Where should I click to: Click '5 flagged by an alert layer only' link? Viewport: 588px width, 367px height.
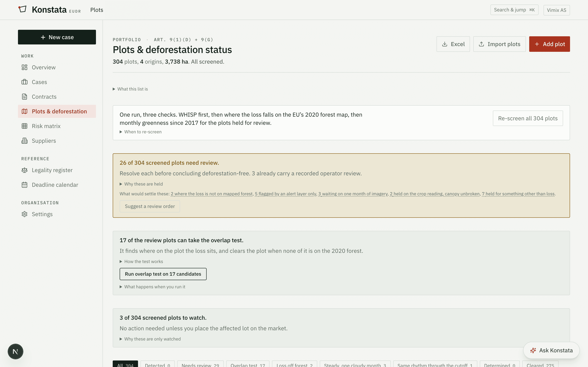(285, 194)
